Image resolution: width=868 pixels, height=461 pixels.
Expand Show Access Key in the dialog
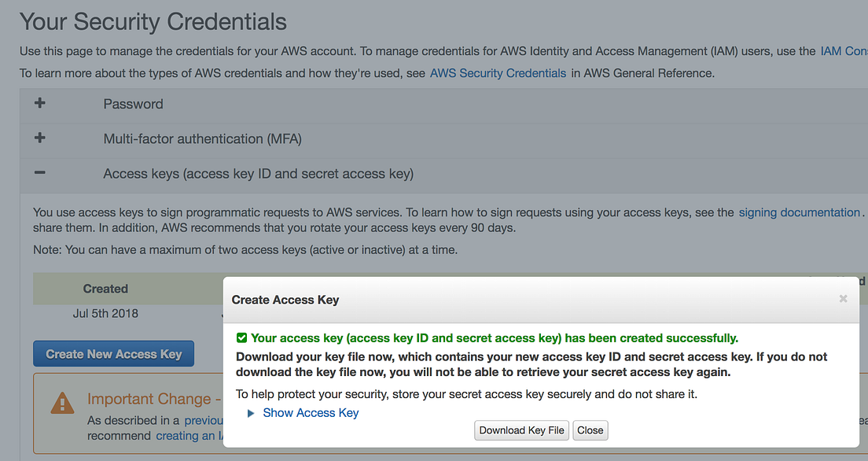point(311,413)
